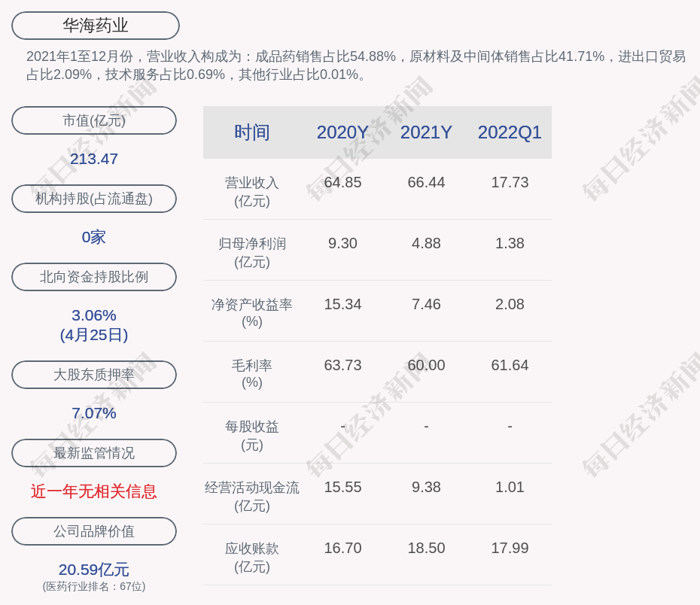
Task: Click the 7.07% pledge rate value
Action: [94, 413]
